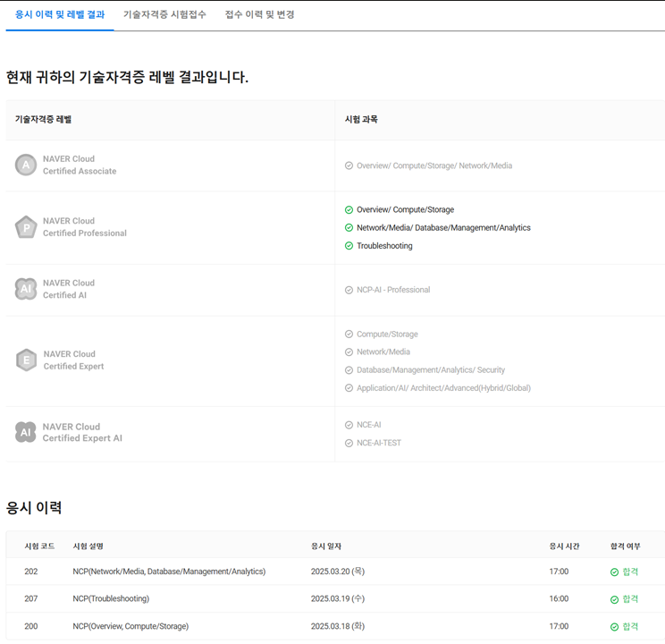Click the 시험 설명 column header

tap(88, 547)
